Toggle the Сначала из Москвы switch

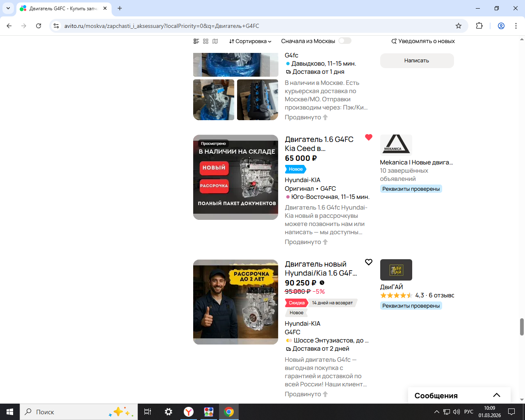(x=345, y=41)
